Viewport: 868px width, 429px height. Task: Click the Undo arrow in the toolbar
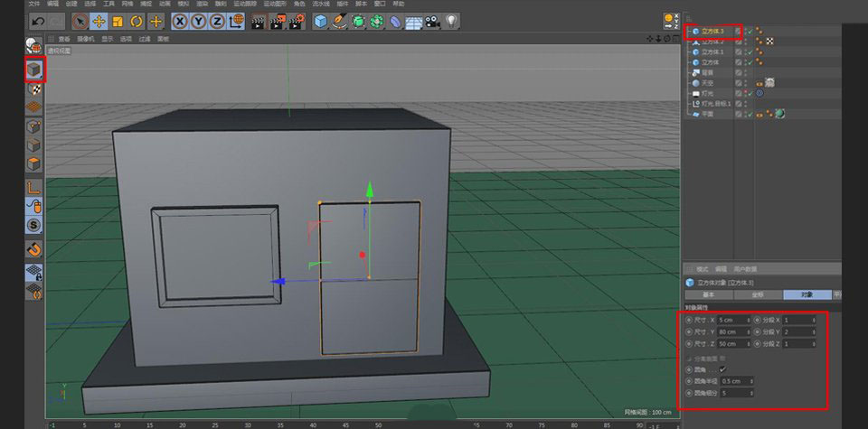click(37, 20)
